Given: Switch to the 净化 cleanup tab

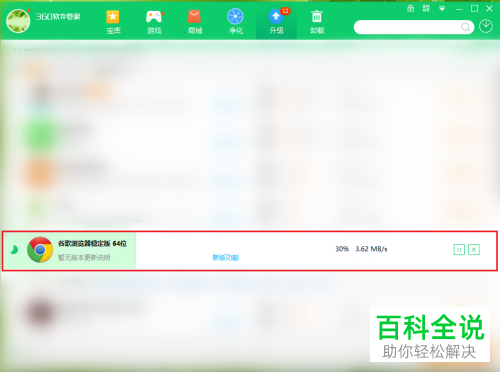Looking at the screenshot, I should click(x=235, y=22).
